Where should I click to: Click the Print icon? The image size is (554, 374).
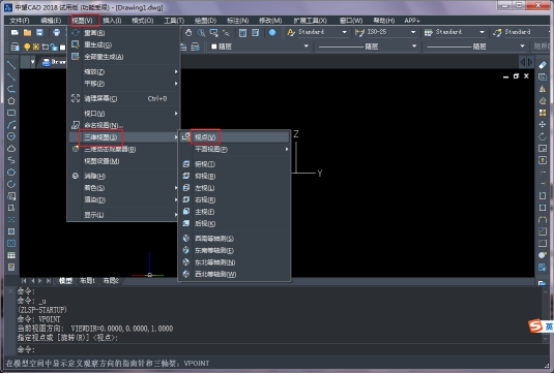56,33
